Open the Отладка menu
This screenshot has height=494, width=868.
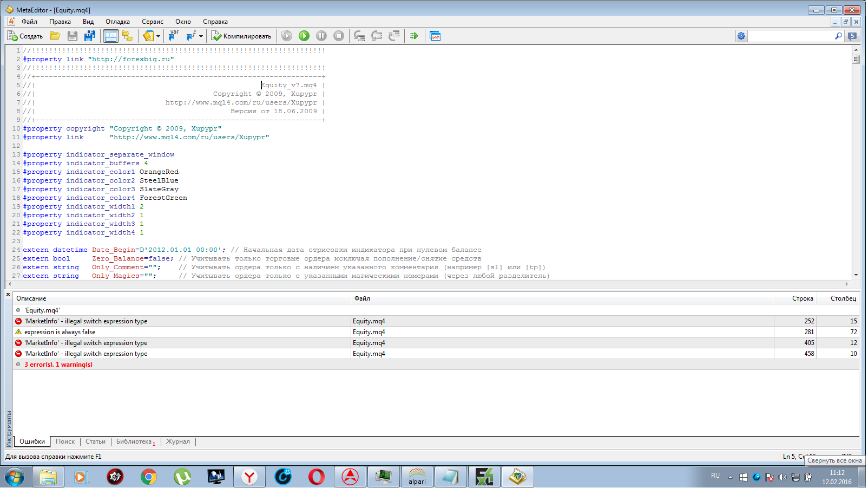(x=117, y=22)
